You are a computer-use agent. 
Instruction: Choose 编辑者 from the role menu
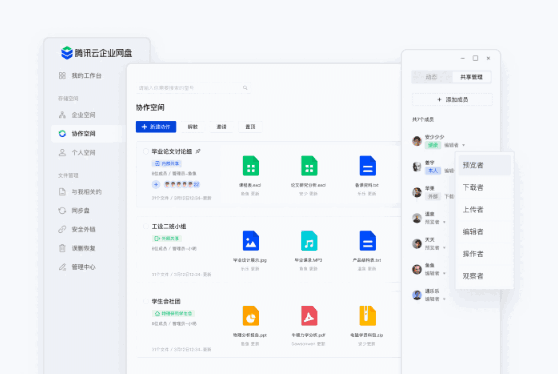pos(484,232)
